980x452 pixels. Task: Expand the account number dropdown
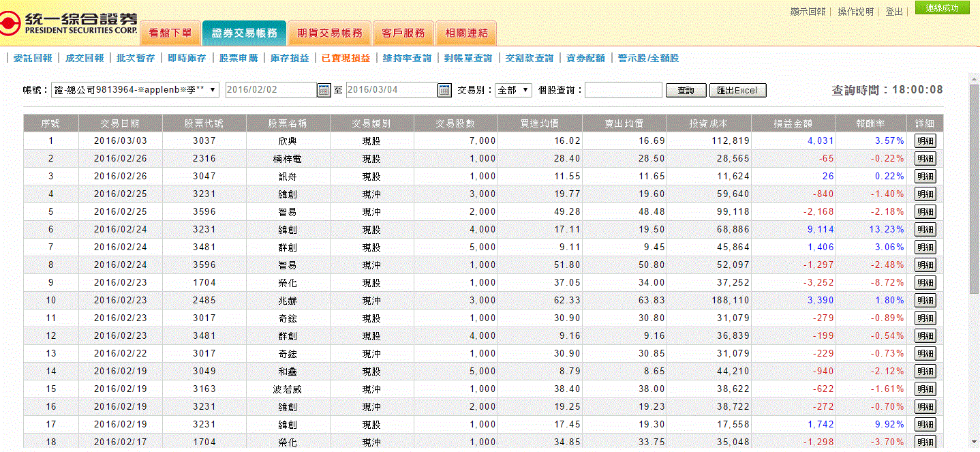(135, 90)
